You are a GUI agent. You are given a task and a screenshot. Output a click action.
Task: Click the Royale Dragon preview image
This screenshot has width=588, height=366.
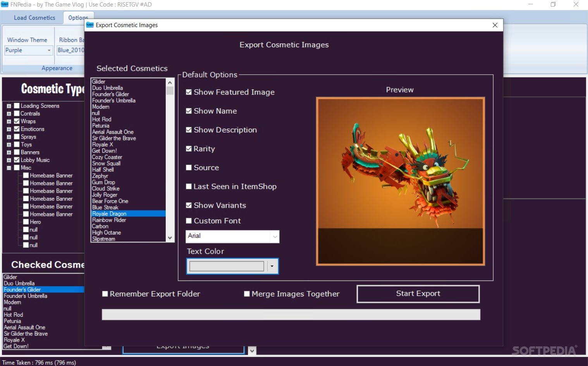coord(400,181)
